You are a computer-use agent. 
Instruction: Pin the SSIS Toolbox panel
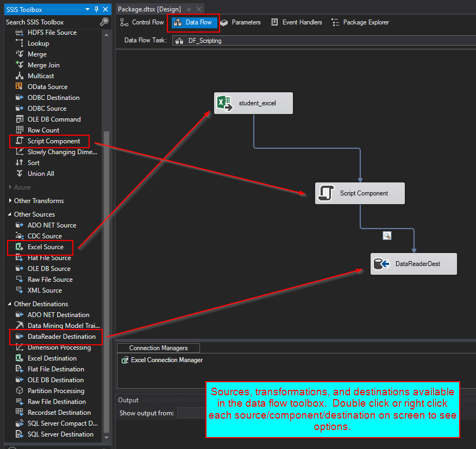[97, 9]
